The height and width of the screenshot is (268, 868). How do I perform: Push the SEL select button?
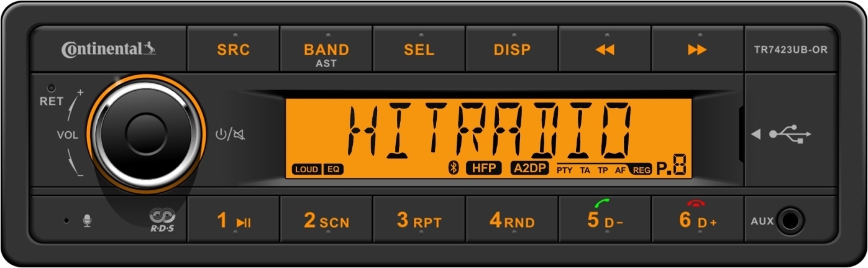pyautogui.click(x=419, y=49)
